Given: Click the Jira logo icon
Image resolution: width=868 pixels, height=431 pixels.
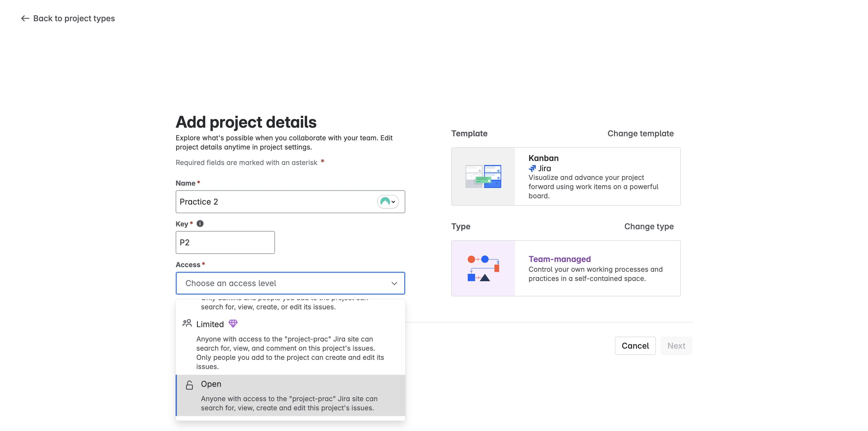Looking at the screenshot, I should 532,168.
